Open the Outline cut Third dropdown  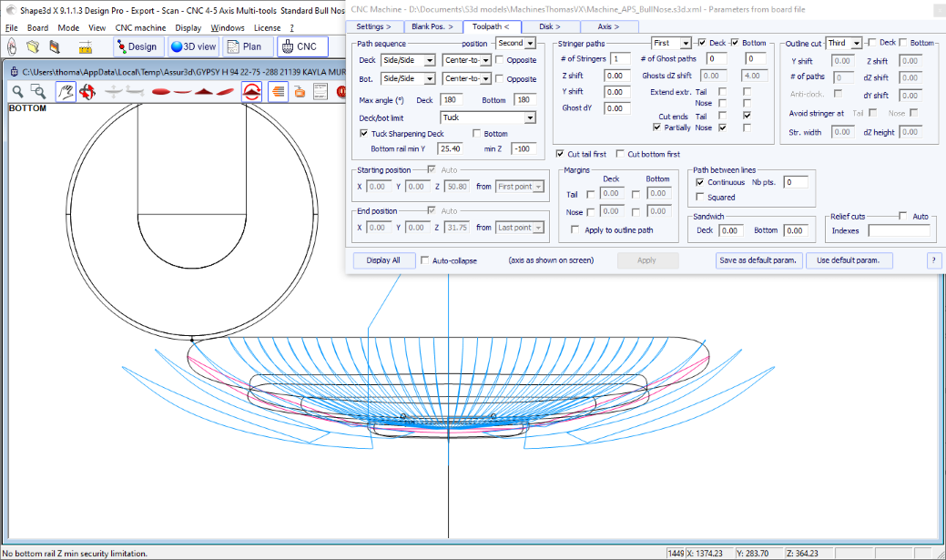tap(856, 43)
